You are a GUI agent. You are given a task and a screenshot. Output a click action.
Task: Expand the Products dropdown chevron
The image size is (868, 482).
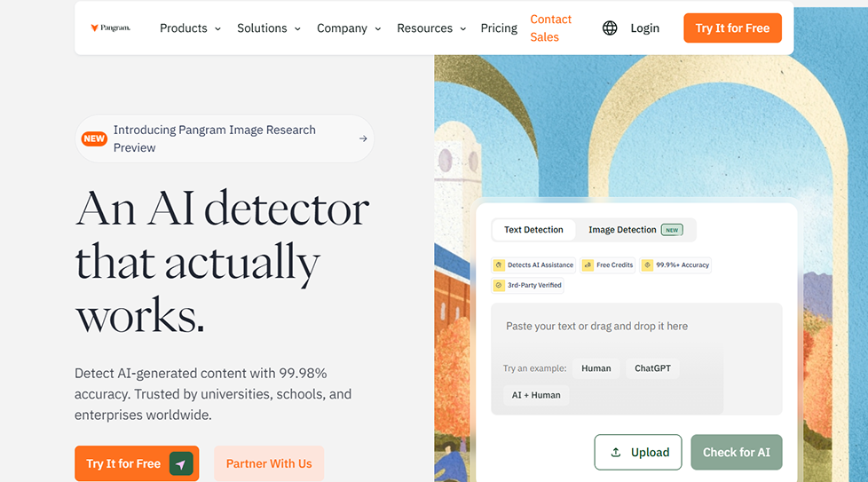click(x=217, y=28)
